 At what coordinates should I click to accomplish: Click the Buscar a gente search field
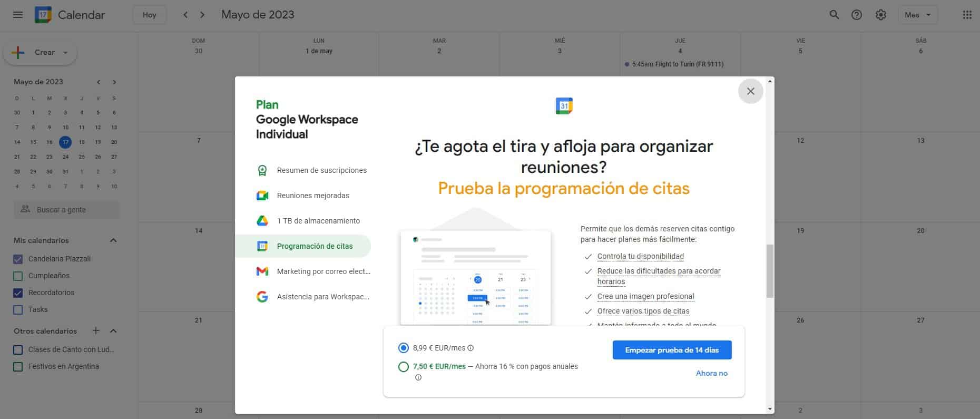tap(67, 209)
